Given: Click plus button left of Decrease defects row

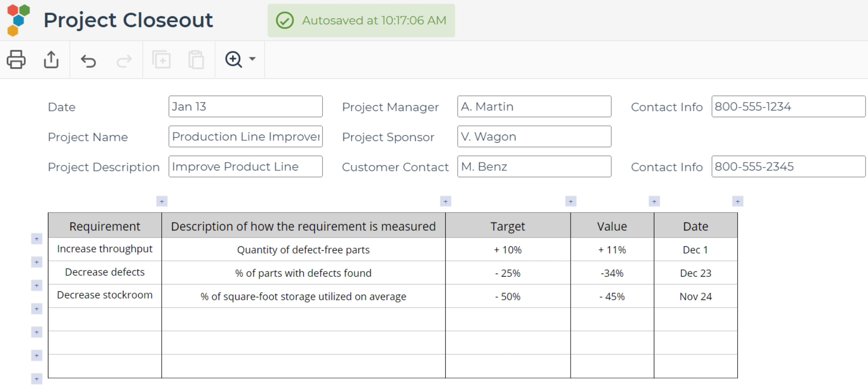Looking at the screenshot, I should (37, 262).
